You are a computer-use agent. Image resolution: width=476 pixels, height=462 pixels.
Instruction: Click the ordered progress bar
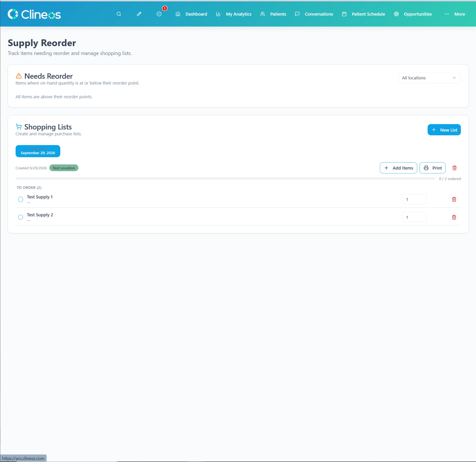225,178
